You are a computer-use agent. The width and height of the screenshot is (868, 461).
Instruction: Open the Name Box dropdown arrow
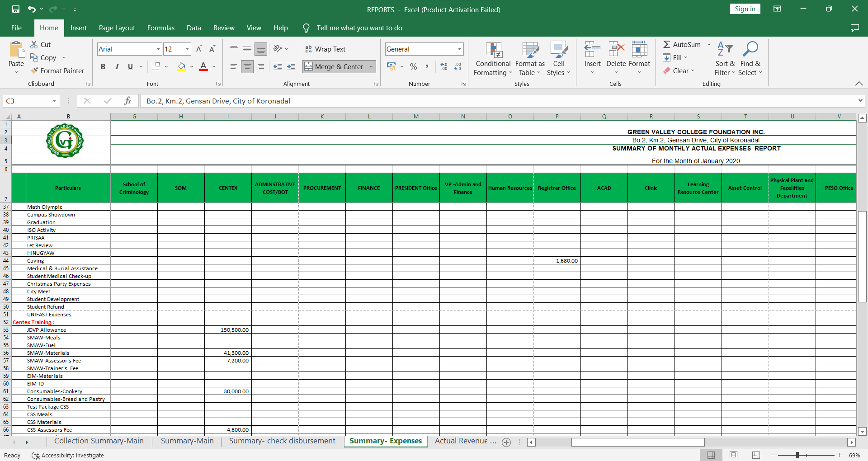coord(54,101)
